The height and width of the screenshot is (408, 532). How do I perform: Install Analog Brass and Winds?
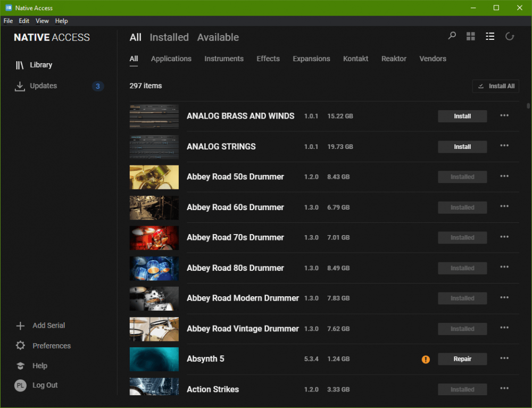tap(462, 116)
